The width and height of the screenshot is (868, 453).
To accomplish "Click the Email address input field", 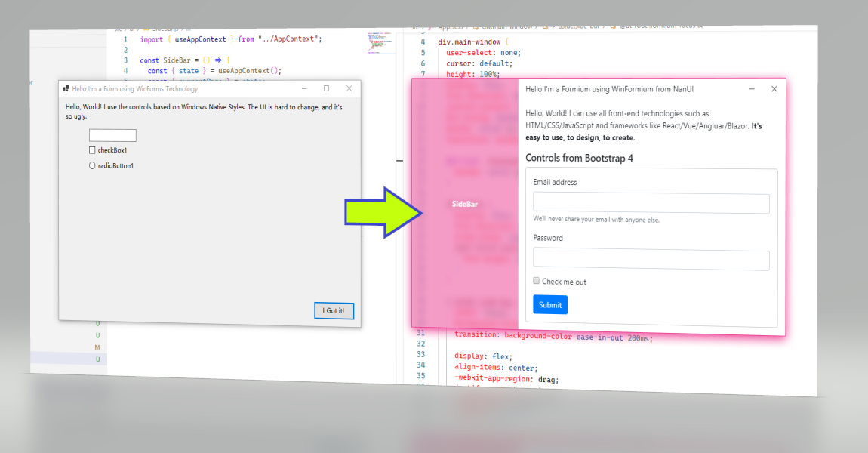I will 651,203.
